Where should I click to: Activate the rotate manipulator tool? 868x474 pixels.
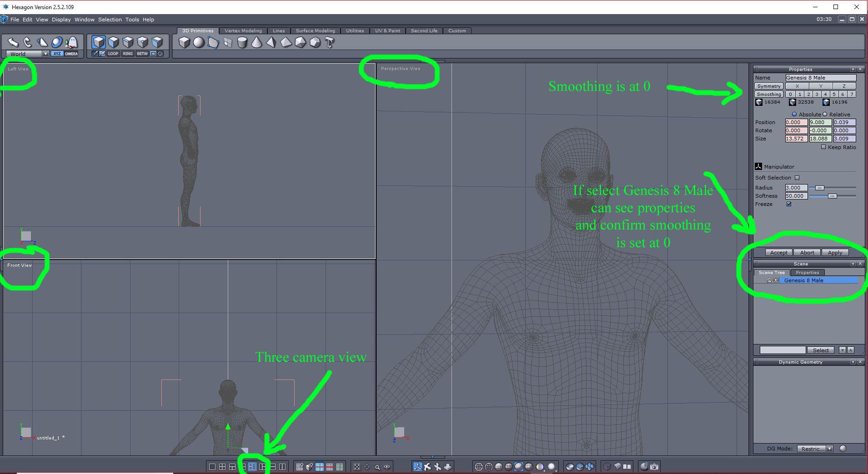28,42
